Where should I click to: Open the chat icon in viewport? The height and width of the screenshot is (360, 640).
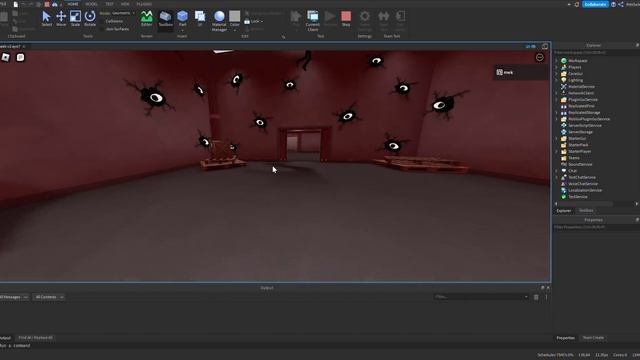pyautogui.click(x=20, y=57)
